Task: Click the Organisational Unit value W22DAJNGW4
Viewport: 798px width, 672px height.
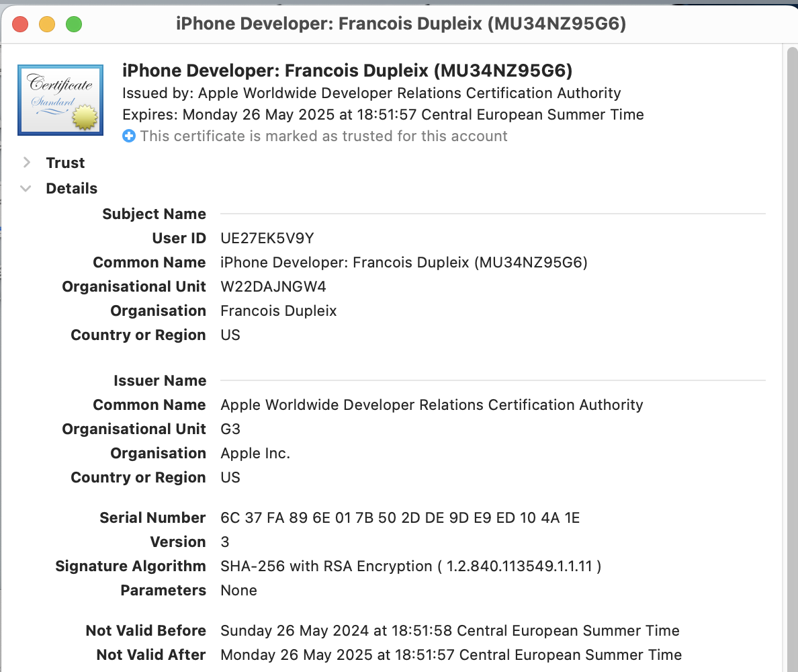Action: click(273, 286)
